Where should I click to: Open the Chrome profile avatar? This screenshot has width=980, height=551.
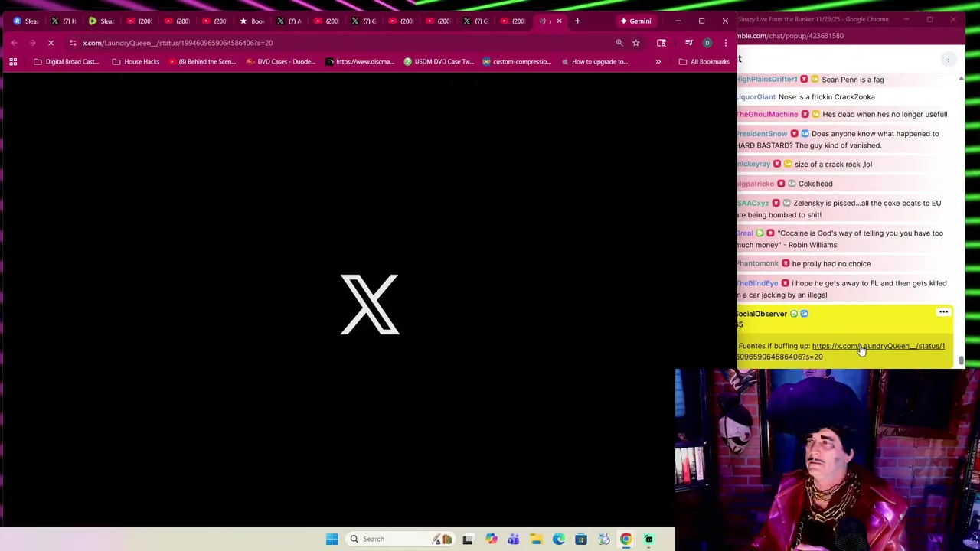(x=707, y=43)
